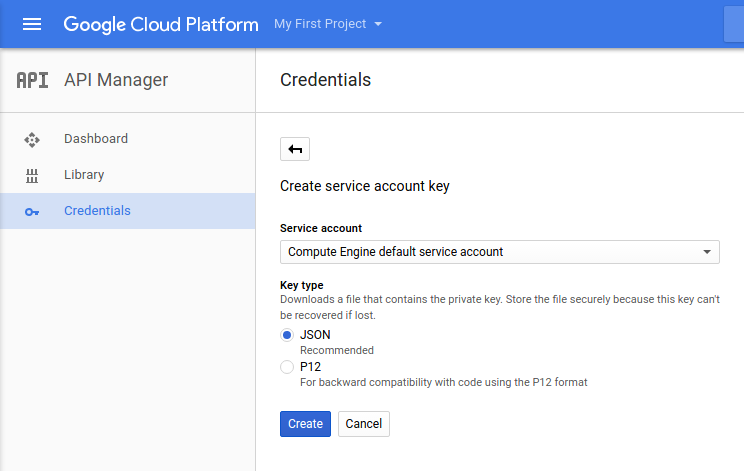The height and width of the screenshot is (471, 744).
Task: Click the P12 backward compatibility description
Action: pos(444,382)
